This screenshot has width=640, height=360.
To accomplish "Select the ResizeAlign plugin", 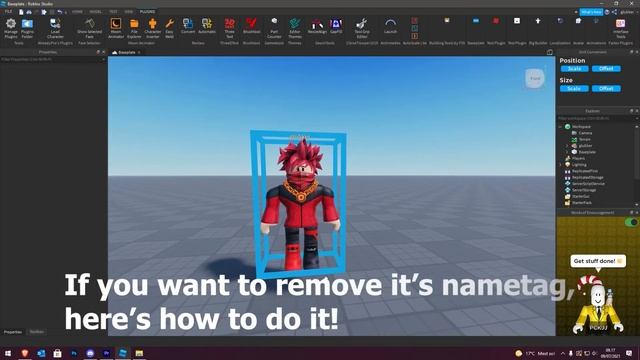I will pos(317,26).
